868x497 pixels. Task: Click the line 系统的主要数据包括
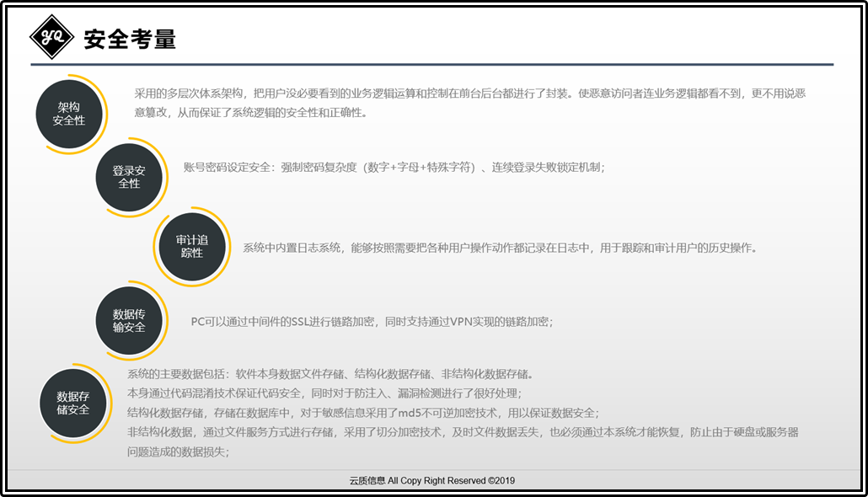(330, 374)
